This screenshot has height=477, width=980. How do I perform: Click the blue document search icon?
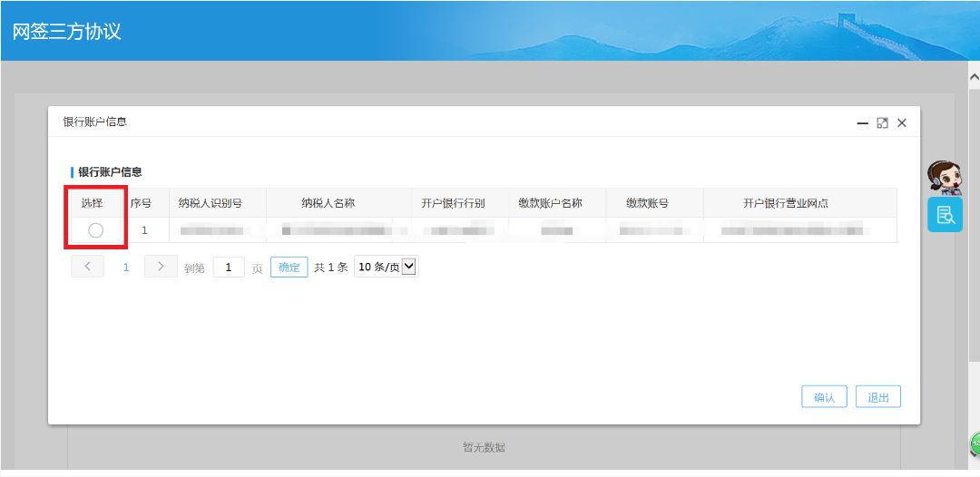[x=945, y=215]
